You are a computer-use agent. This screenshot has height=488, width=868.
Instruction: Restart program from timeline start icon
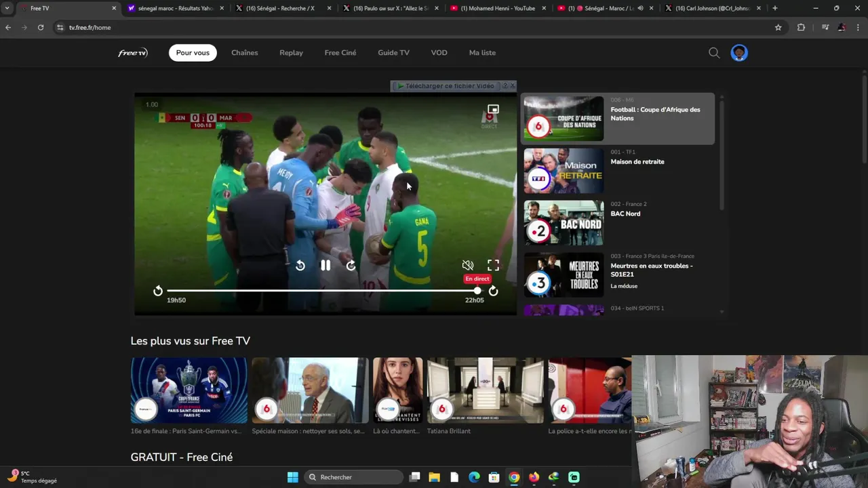click(x=158, y=291)
